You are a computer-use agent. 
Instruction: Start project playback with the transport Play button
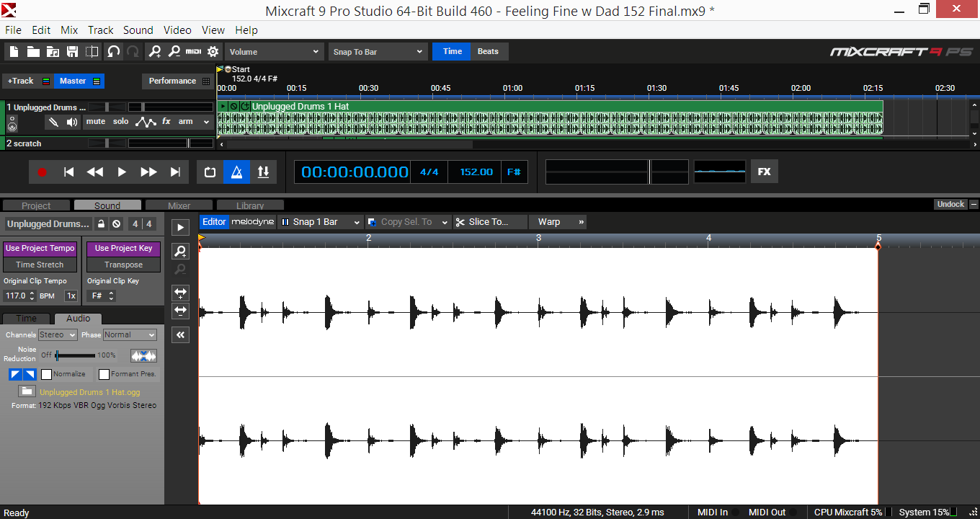click(x=122, y=172)
